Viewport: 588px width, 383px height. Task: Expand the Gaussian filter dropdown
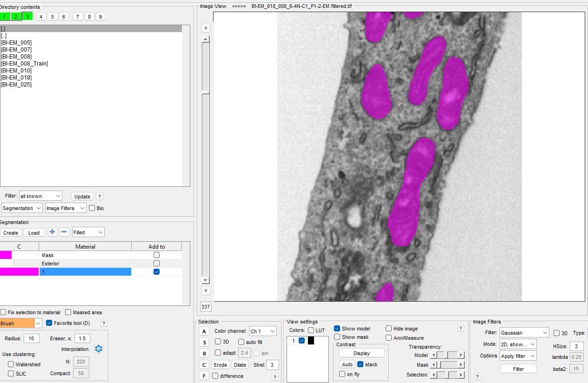pyautogui.click(x=524, y=333)
